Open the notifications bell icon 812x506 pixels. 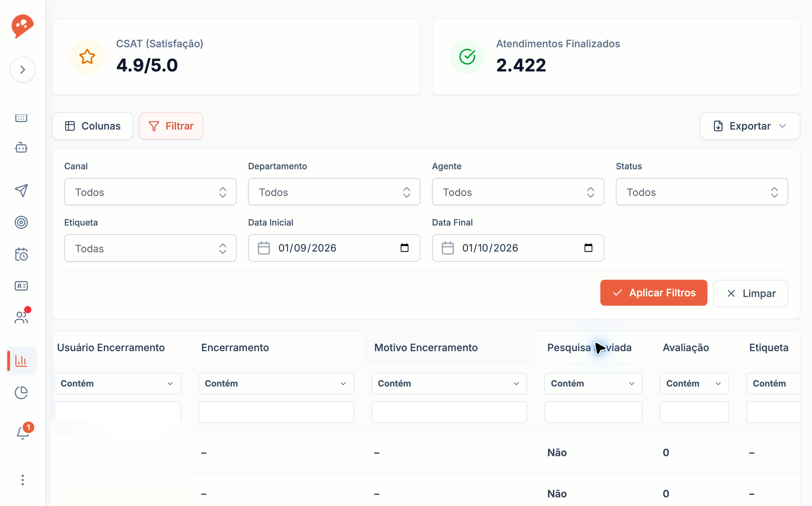23,432
